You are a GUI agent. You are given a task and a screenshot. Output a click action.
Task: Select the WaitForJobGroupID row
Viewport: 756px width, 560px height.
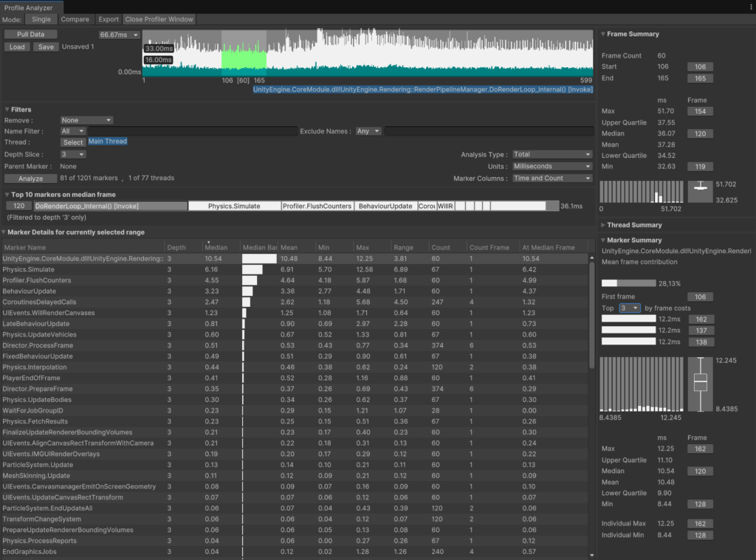coord(295,411)
